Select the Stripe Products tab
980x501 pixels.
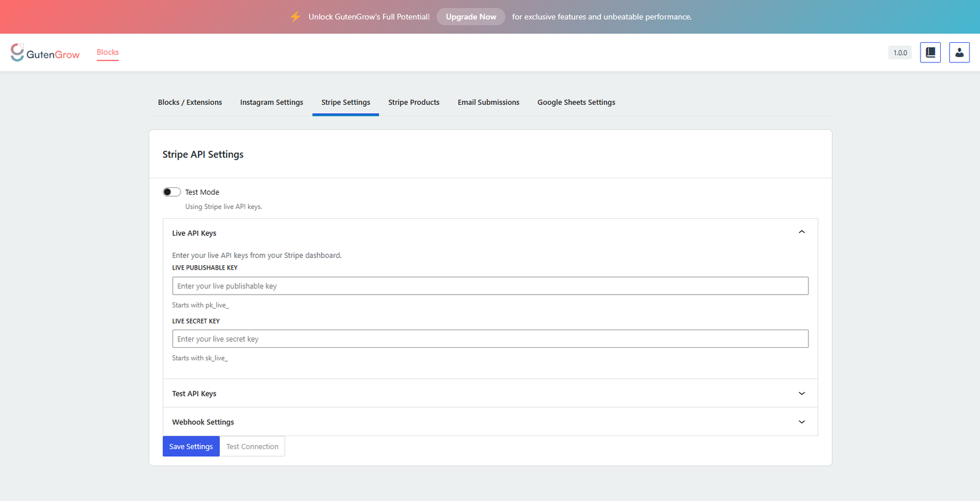pyautogui.click(x=413, y=102)
